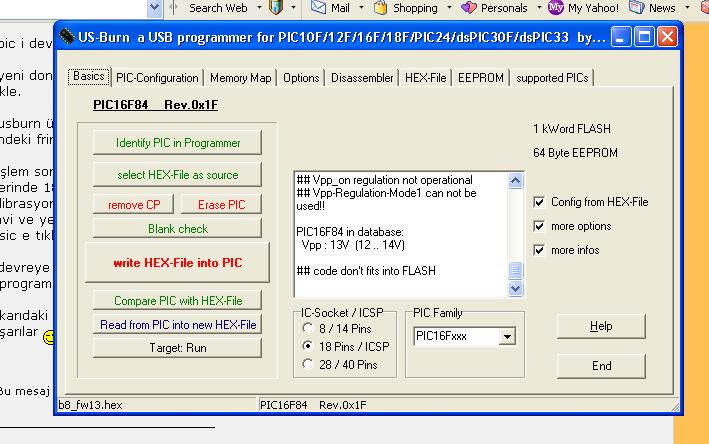Open the Shopping dropdown arrow
Screen dimensions: 709x444
[449, 8]
